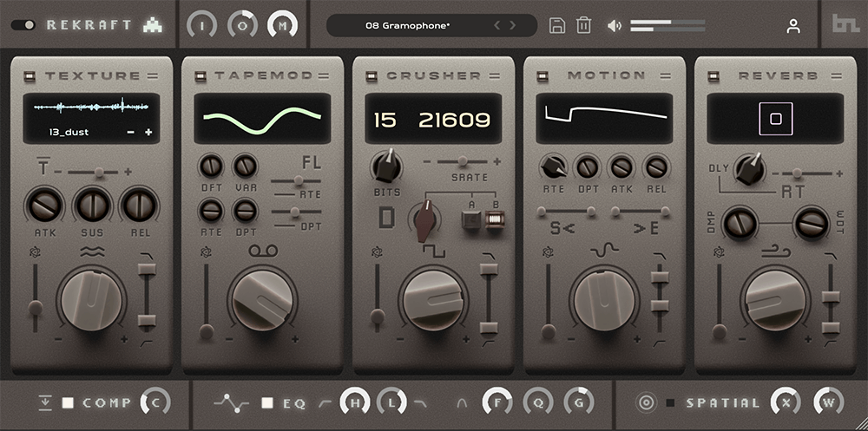Go to the next preset arrow
Viewport: 868px width, 431px height.
pos(512,25)
